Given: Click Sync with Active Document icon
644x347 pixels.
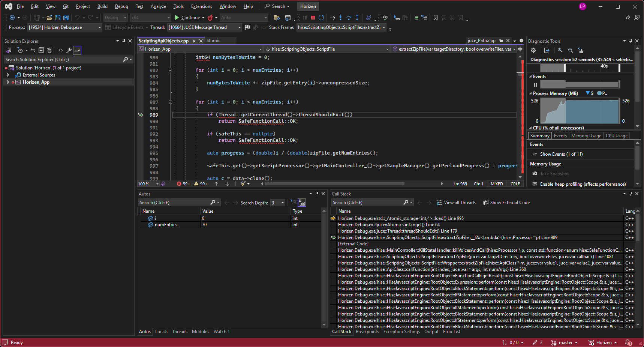Looking at the screenshot, I should click(x=33, y=50).
